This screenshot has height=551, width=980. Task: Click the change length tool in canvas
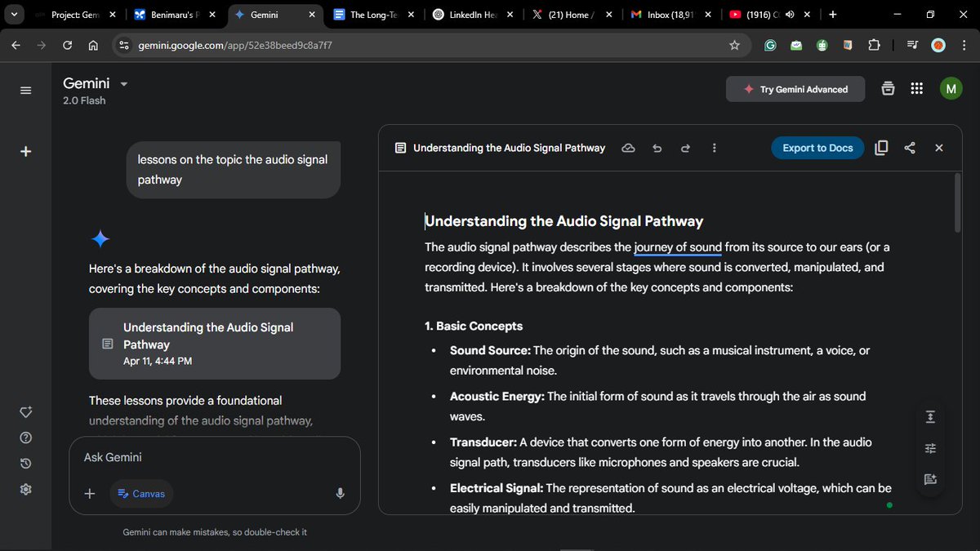930,417
